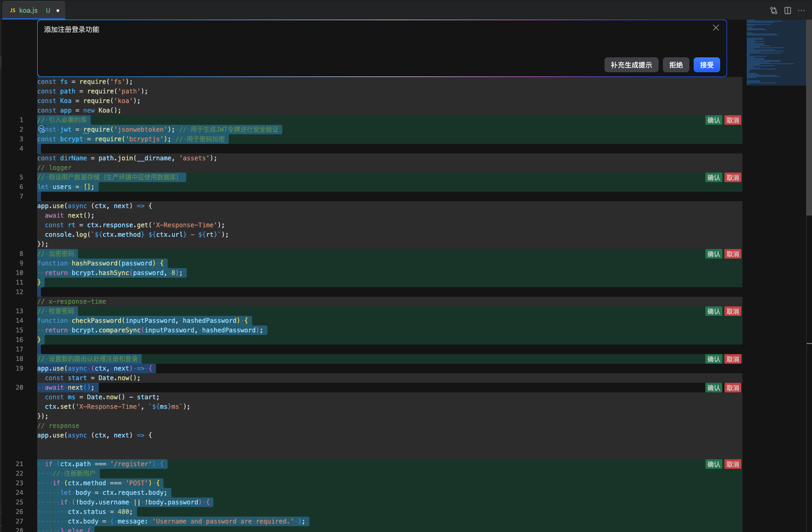
Task: Click the 补充生成提示 button
Action: (632, 65)
